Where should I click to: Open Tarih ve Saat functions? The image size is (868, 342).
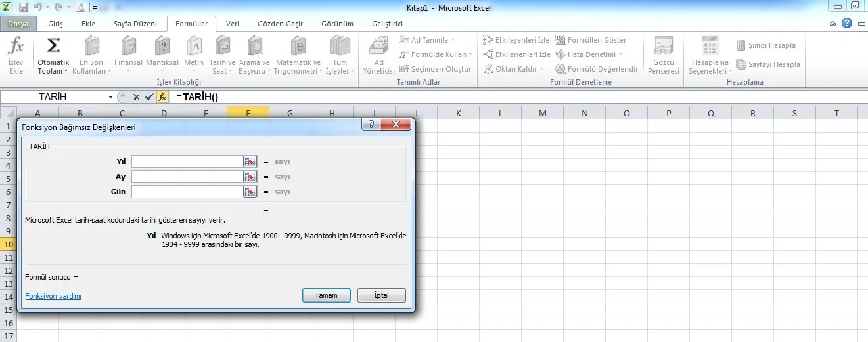(222, 55)
